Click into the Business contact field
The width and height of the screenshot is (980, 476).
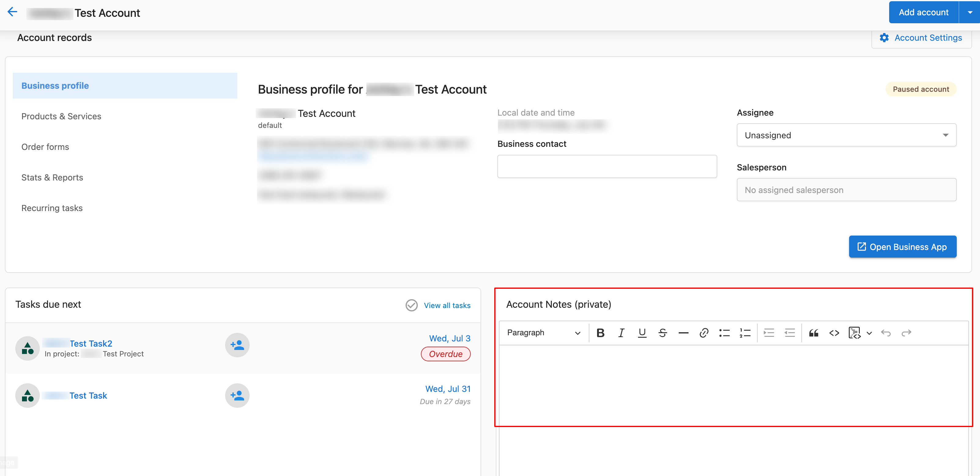point(607,166)
